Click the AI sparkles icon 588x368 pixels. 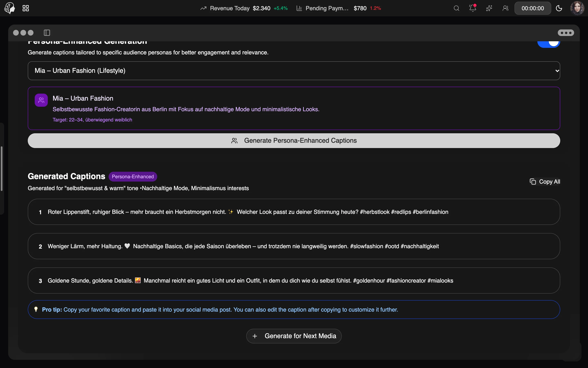pyautogui.click(x=489, y=8)
